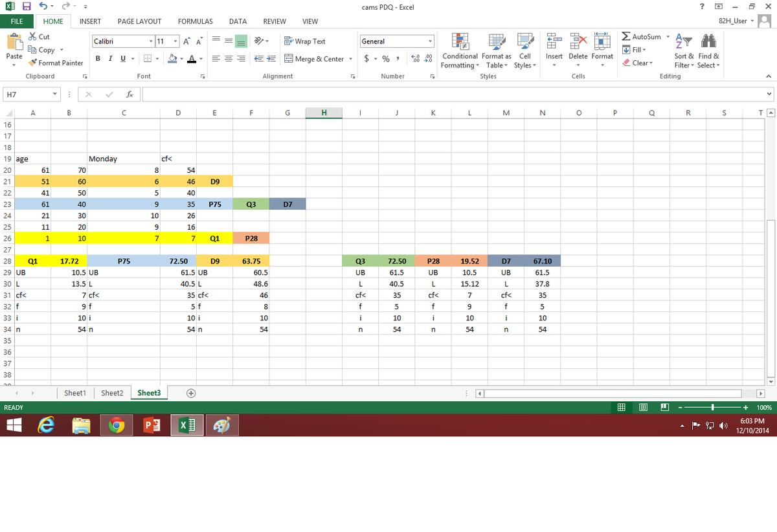Toggle Center horizontal alignment
Image resolution: width=777 pixels, height=532 pixels.
[227, 59]
